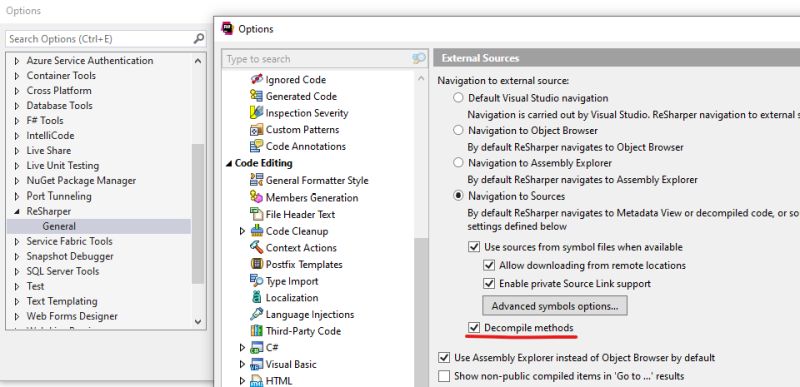The width and height of the screenshot is (800, 387).
Task: Click the General Formatter Style icon
Action: (257, 180)
